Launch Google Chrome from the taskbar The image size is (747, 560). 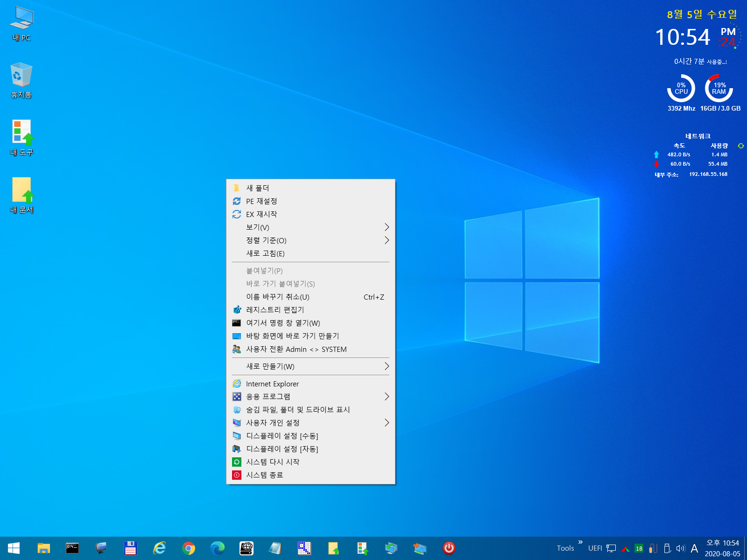(189, 548)
